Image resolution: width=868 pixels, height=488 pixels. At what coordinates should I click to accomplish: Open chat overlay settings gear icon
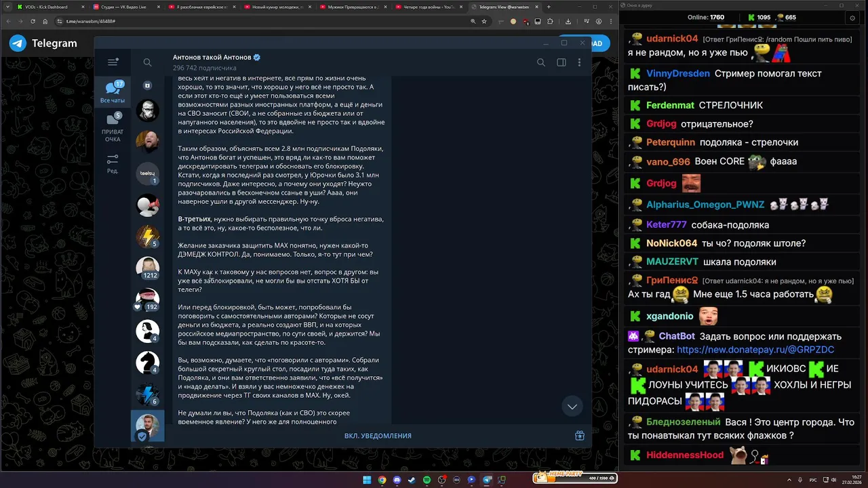(852, 17)
